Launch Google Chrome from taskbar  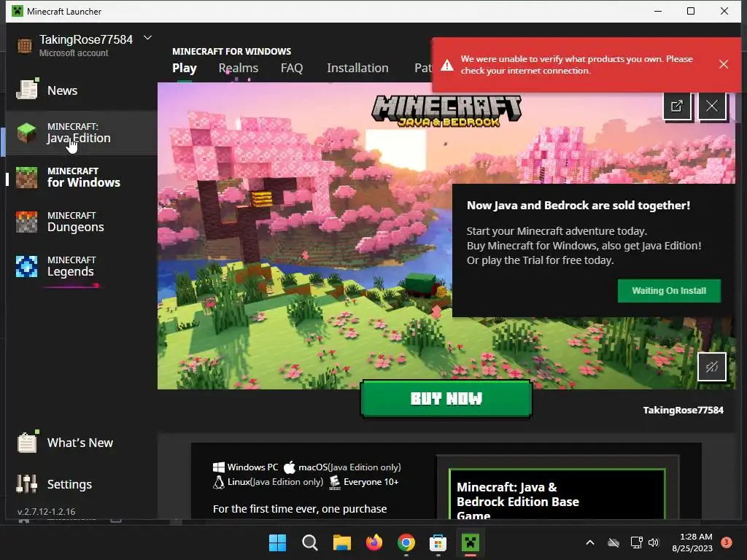[x=406, y=542]
